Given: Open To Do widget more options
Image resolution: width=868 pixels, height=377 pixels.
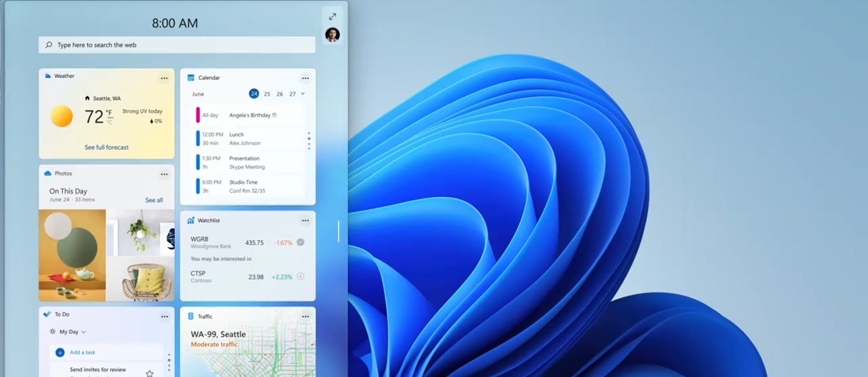Looking at the screenshot, I should click(x=164, y=317).
